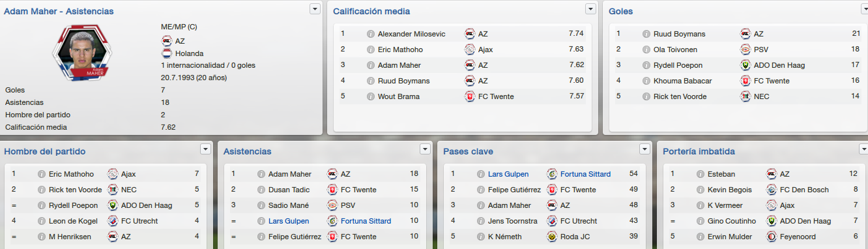Open the Adam Maher Asistencias panel dropdown
This screenshot has width=868, height=249.
coord(315,8)
